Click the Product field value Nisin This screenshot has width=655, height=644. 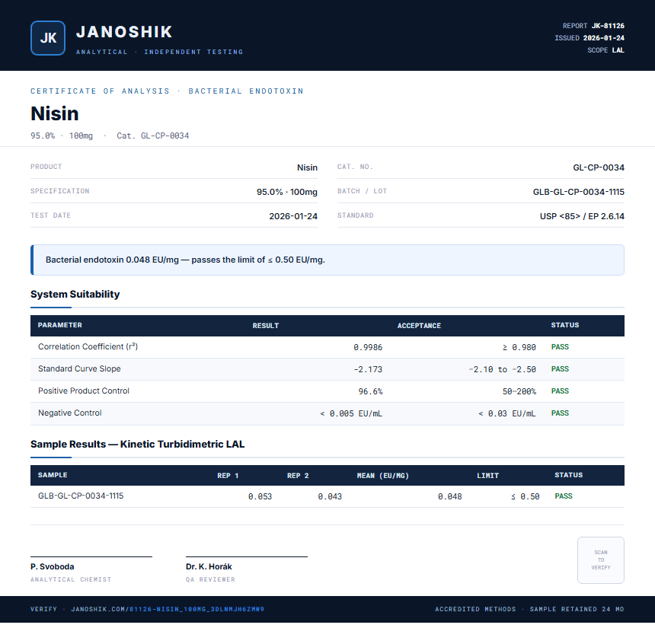(307, 167)
